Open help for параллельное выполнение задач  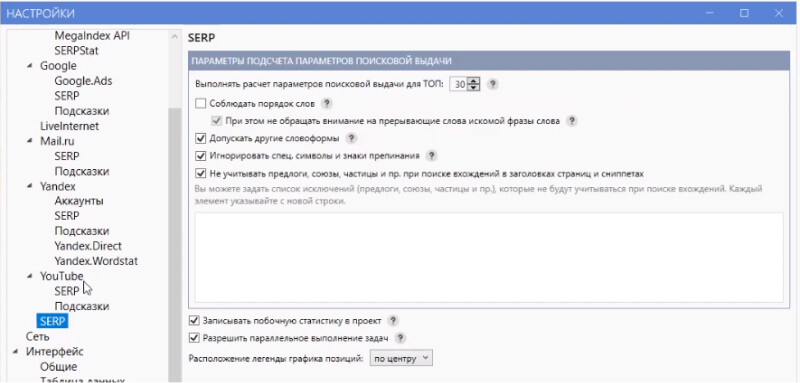click(x=400, y=338)
